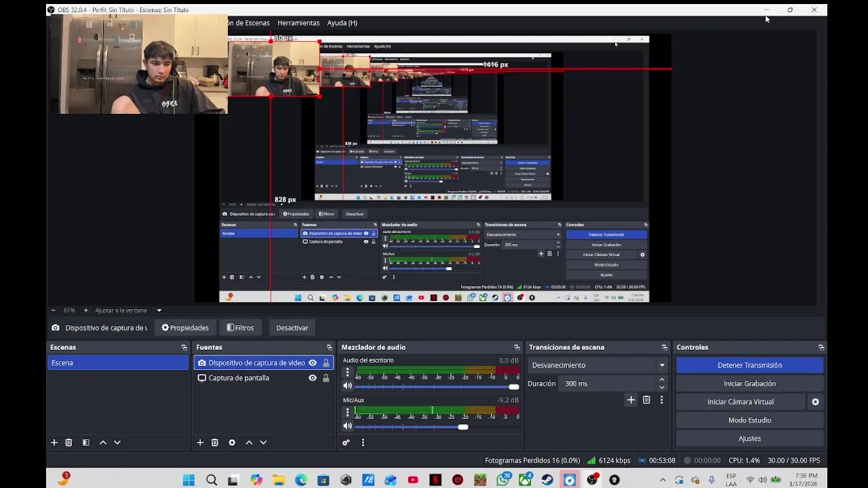Enable Modo Estudio
This screenshot has width=868, height=488.
point(750,420)
